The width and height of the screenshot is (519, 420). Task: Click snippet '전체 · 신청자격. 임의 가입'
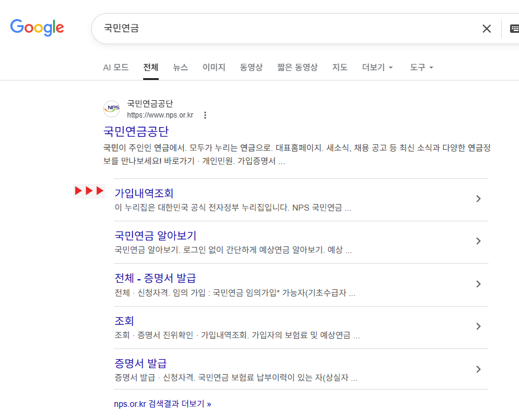[x=160, y=293]
